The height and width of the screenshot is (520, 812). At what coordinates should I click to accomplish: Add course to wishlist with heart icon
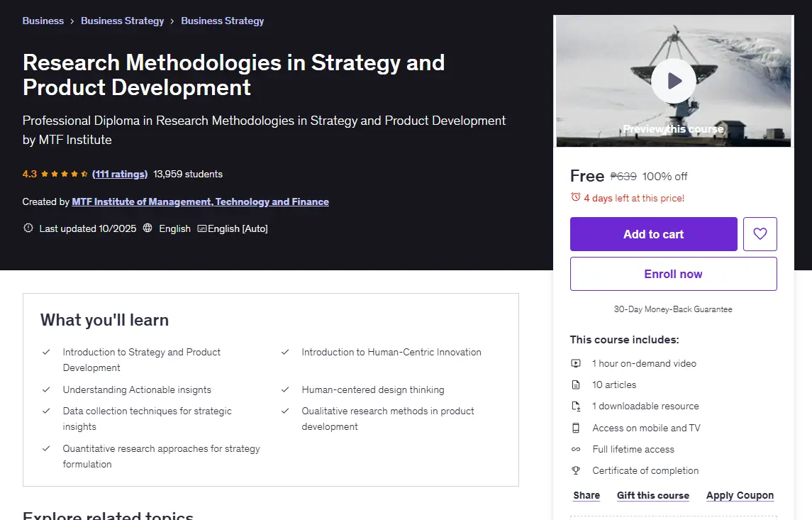coord(760,234)
